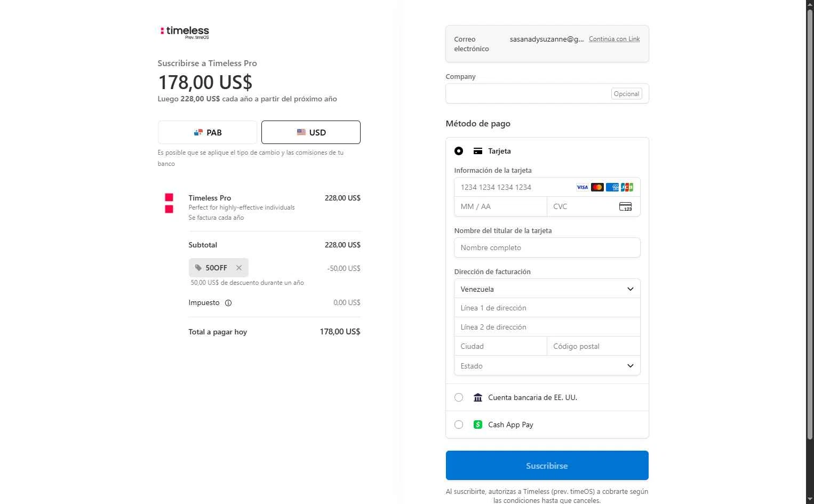The width and height of the screenshot is (814, 504).
Task: Remove the 50OFF coupon with the X
Action: click(x=239, y=268)
